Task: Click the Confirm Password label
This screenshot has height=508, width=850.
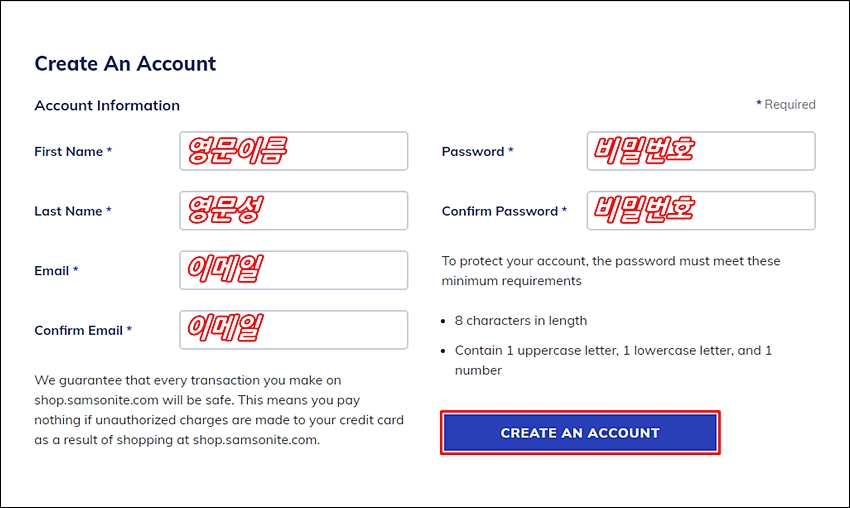Action: click(x=504, y=211)
